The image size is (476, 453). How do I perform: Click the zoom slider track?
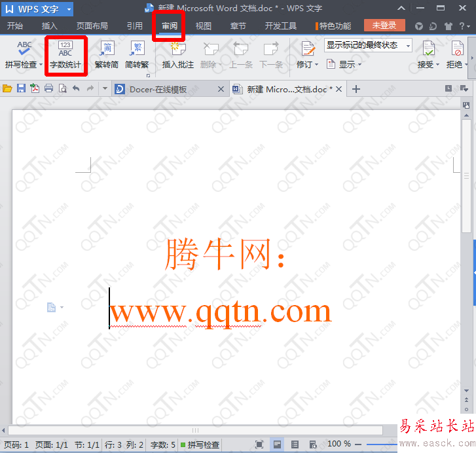tap(382, 444)
